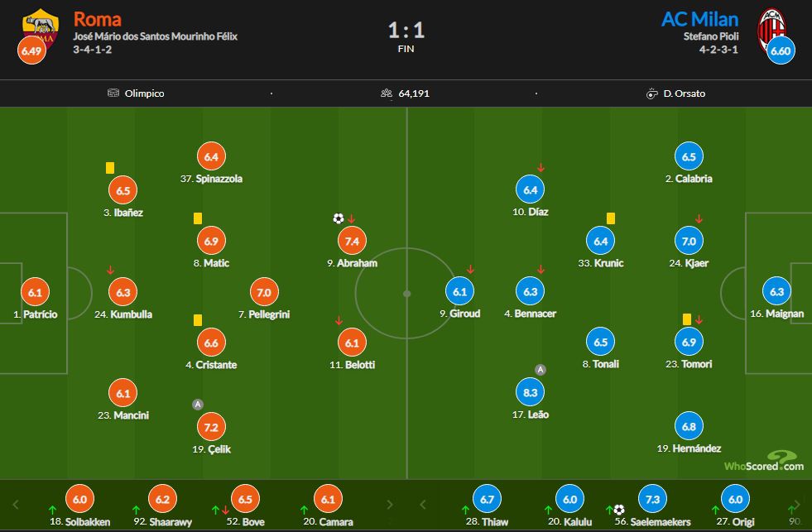This screenshot has width=812, height=532.
Task: Click the goal ball icon above Abraham
Action: [x=339, y=218]
